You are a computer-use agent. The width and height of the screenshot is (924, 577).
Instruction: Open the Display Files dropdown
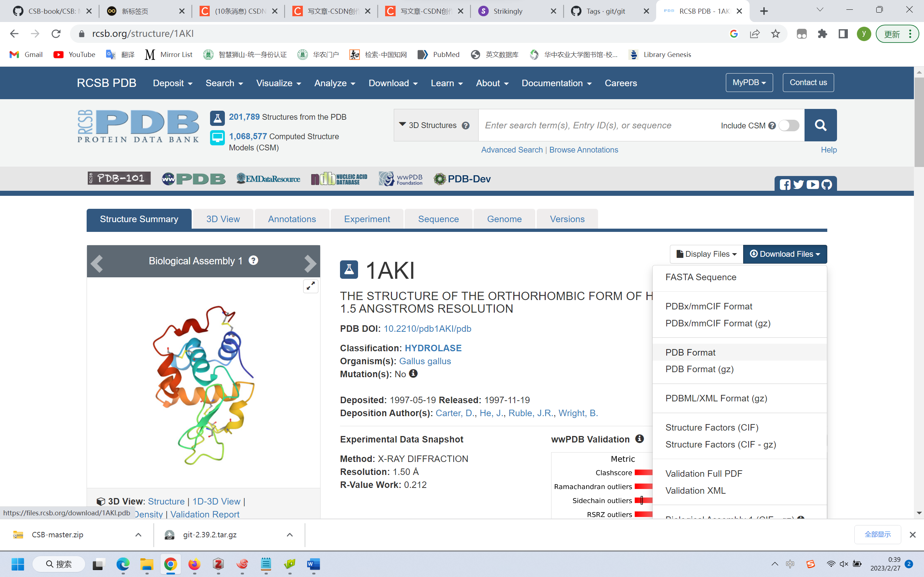tap(706, 254)
